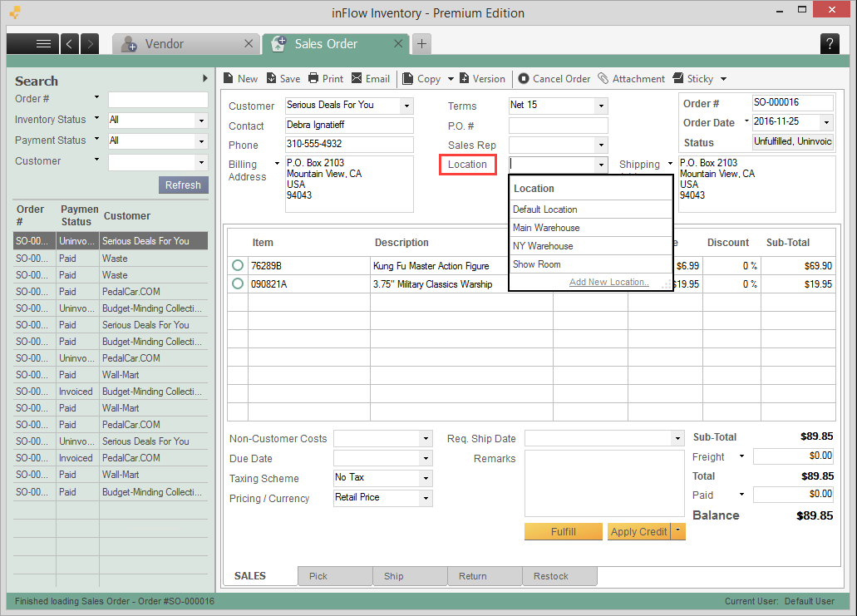Choose Main Warehouse from list

pos(590,228)
